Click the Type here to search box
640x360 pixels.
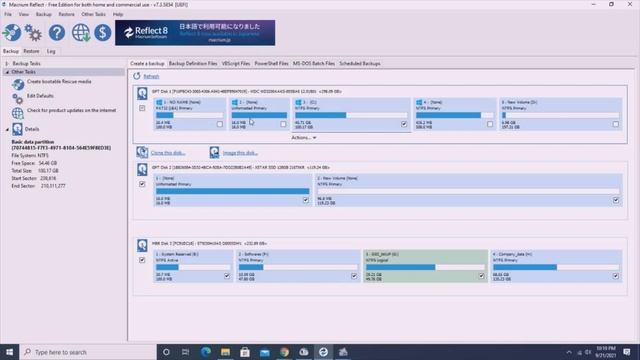(88, 352)
